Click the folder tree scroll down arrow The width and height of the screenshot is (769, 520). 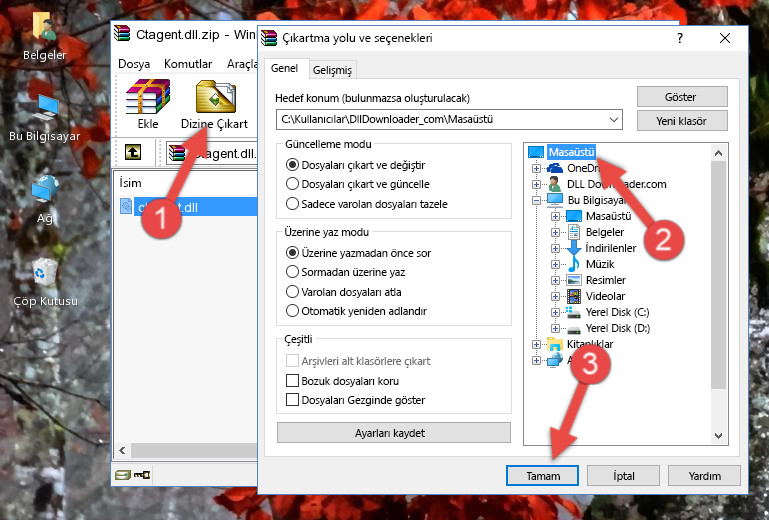[x=718, y=436]
